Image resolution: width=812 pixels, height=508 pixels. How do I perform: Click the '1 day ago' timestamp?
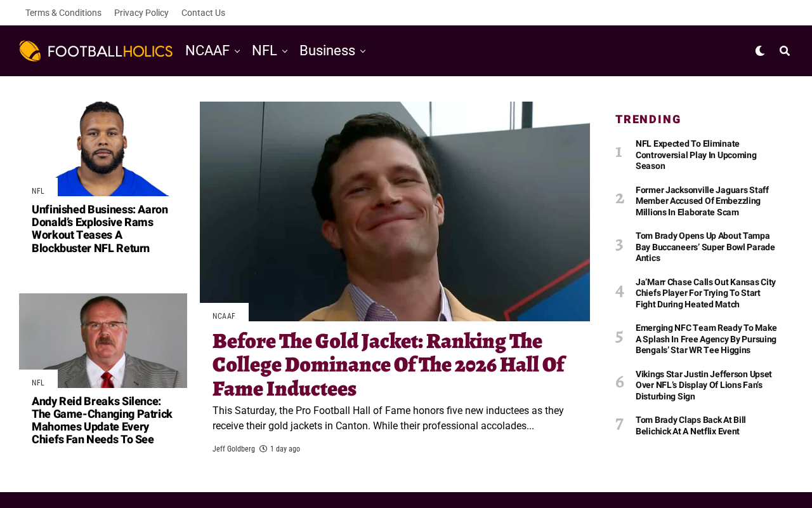285,449
